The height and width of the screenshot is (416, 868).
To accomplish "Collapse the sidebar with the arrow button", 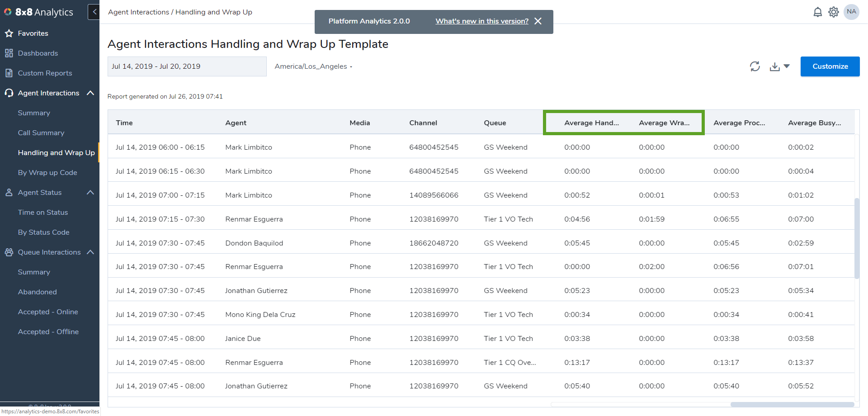I will (94, 12).
